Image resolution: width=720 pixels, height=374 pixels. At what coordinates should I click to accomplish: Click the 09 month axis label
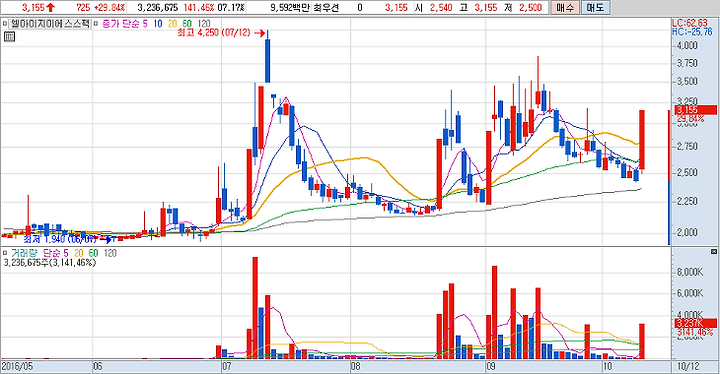click(x=491, y=367)
